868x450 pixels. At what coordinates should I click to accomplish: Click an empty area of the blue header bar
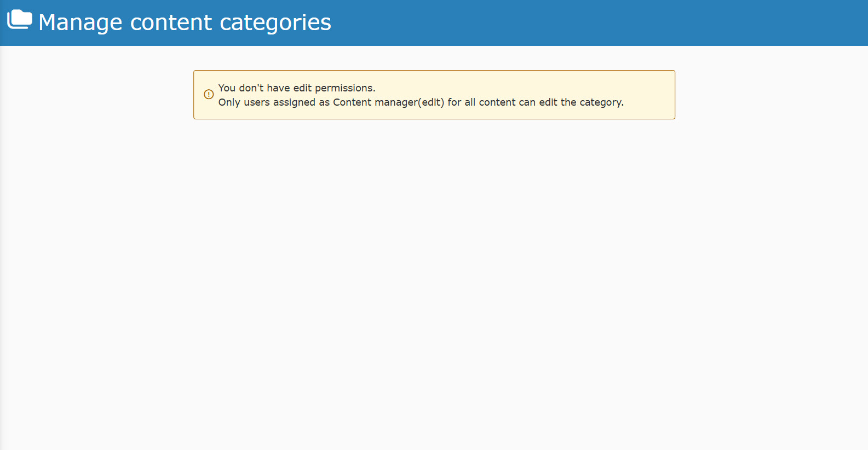pos(602,23)
